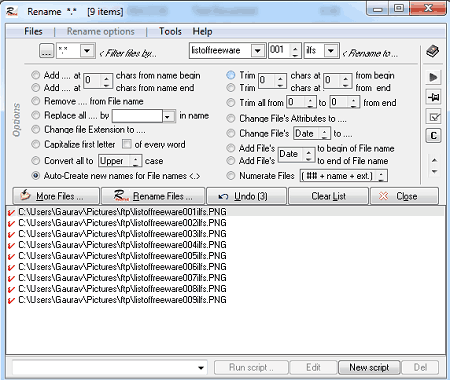Select 'Replace all by' radio option
The height and width of the screenshot is (380, 450).
pyautogui.click(x=35, y=115)
